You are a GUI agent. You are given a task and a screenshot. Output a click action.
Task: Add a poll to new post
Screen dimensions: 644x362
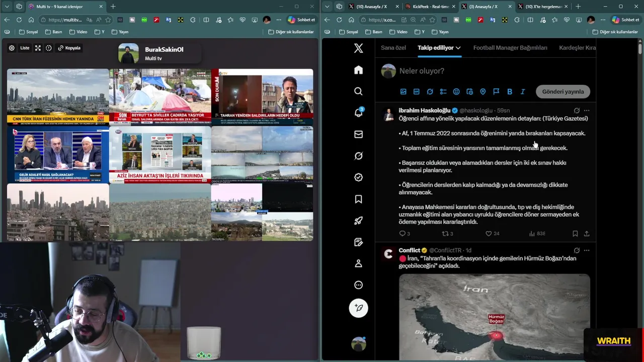pyautogui.click(x=443, y=92)
